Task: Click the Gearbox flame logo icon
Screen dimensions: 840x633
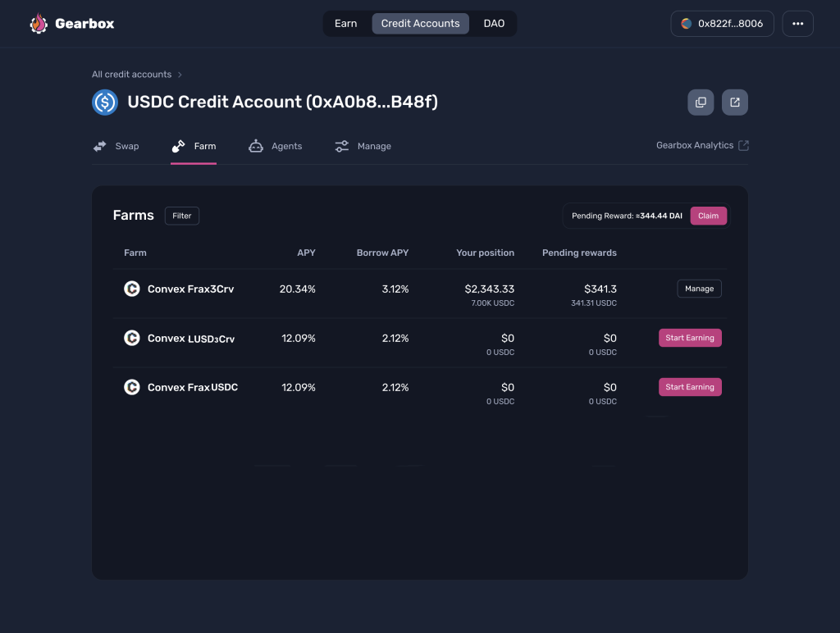Action: click(39, 24)
